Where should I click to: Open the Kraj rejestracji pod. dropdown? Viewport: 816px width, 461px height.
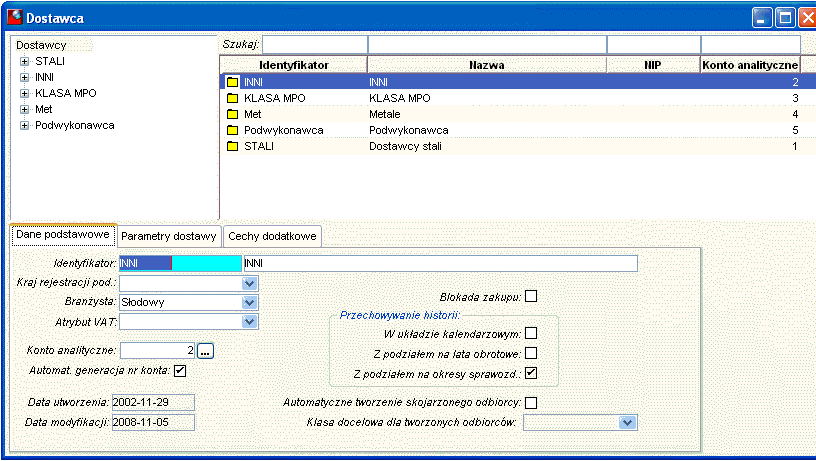point(250,284)
